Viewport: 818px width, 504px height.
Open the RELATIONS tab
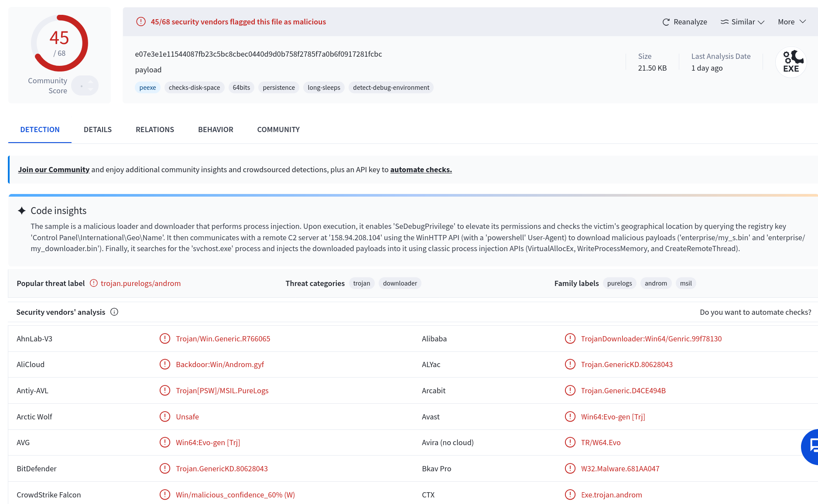click(155, 129)
